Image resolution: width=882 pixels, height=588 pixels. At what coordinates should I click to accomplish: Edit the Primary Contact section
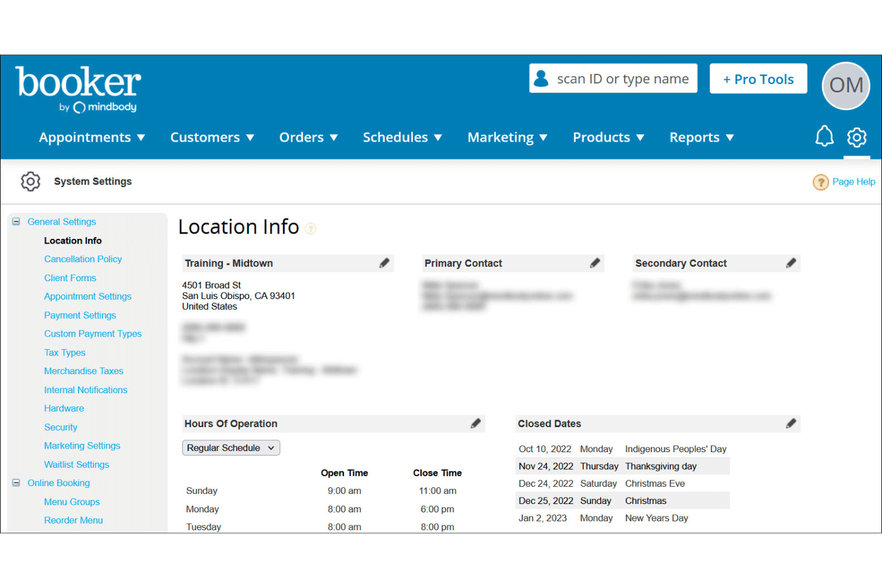click(x=595, y=263)
